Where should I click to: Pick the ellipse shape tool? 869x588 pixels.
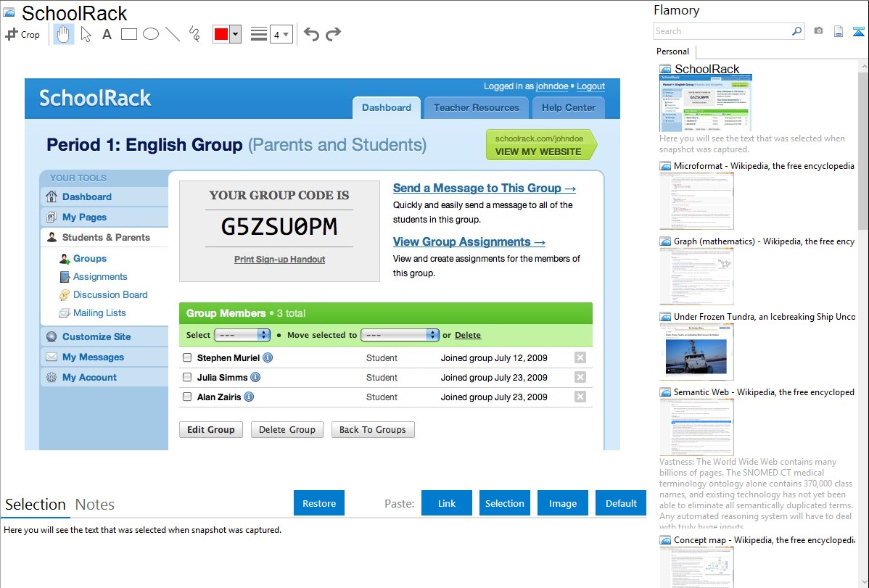[x=151, y=34]
